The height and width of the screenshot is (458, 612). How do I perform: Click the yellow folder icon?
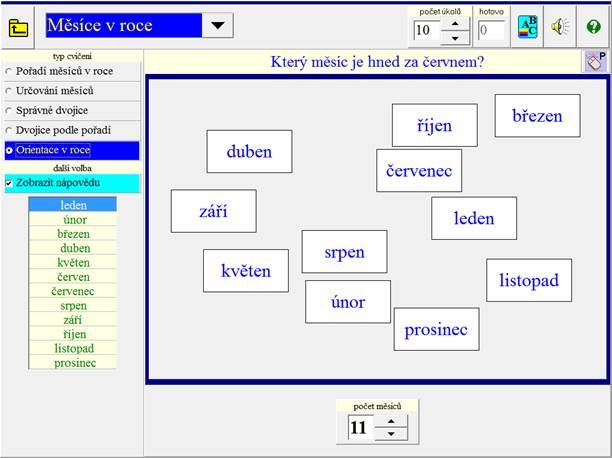19,27
